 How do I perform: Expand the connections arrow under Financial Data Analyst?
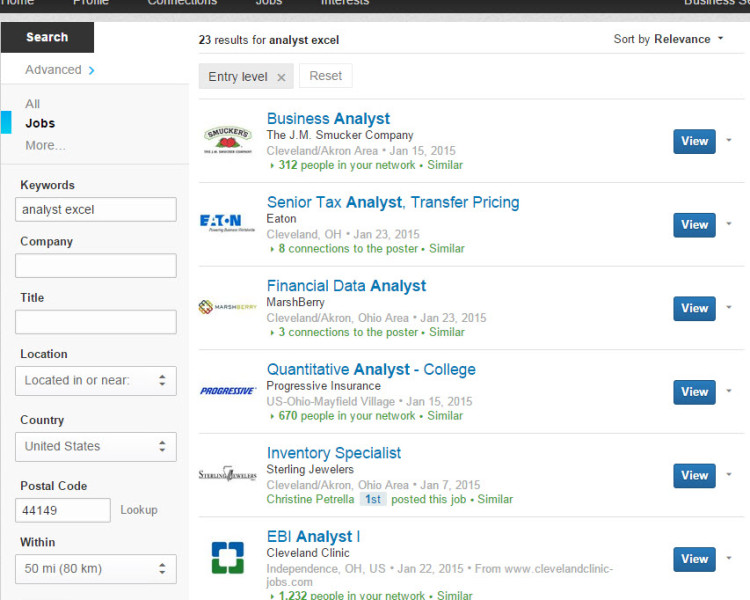click(x=272, y=333)
